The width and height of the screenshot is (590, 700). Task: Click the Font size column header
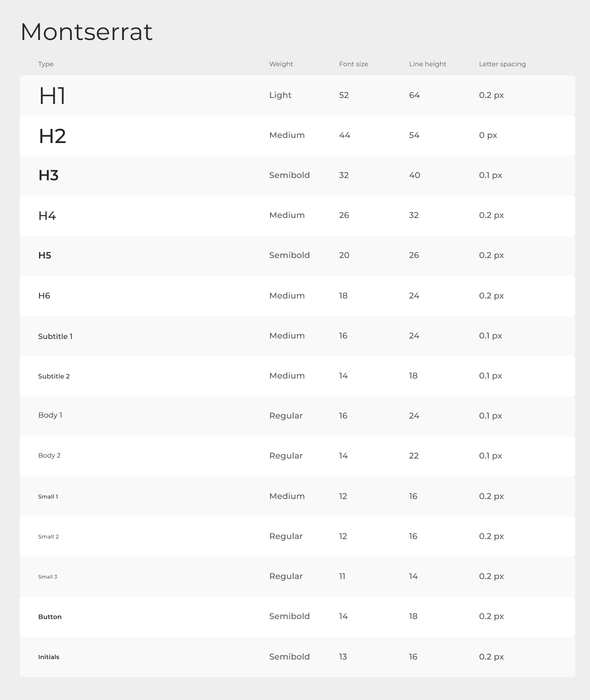[x=353, y=64]
